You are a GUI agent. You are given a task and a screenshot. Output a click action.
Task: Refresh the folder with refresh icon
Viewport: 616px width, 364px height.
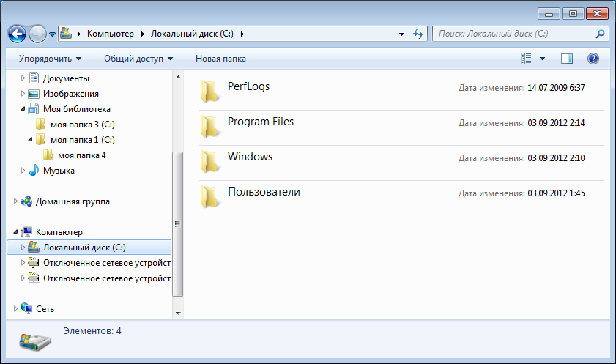pyautogui.click(x=418, y=34)
